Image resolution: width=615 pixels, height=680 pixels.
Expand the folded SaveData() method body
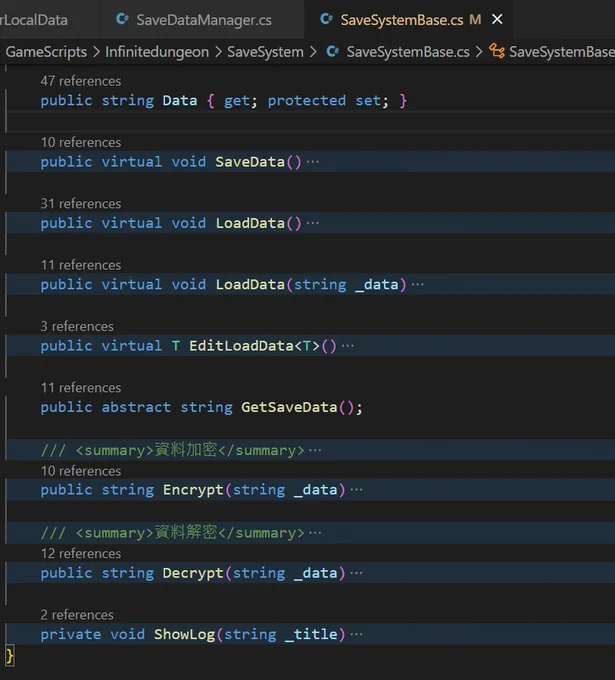[x=313, y=162]
